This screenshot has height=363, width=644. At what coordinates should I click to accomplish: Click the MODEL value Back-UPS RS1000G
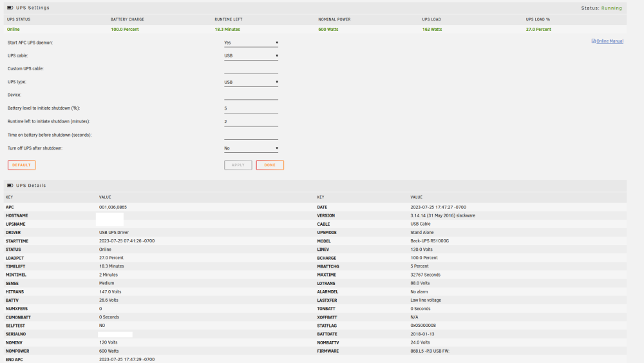pos(430,241)
